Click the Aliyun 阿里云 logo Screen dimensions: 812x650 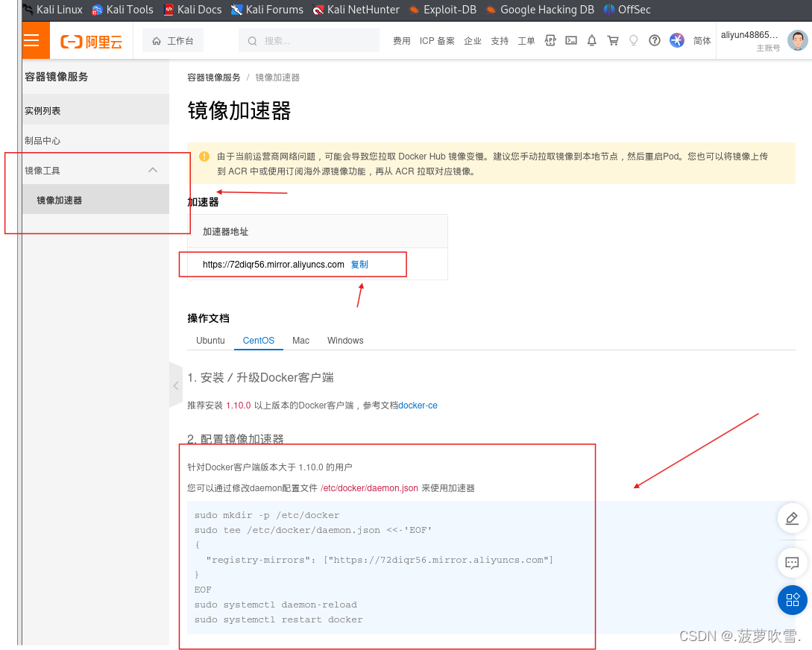click(x=91, y=42)
